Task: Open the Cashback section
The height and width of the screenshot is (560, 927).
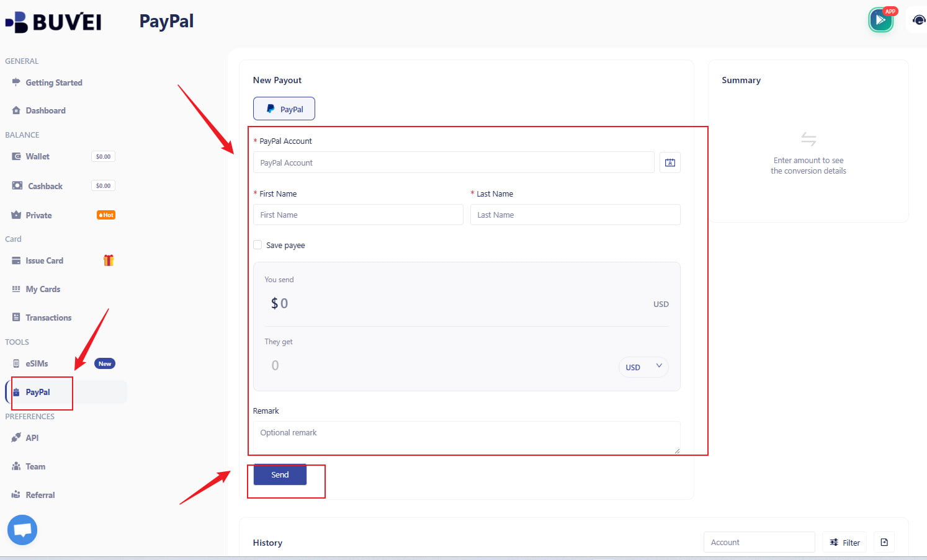Action: click(x=45, y=186)
